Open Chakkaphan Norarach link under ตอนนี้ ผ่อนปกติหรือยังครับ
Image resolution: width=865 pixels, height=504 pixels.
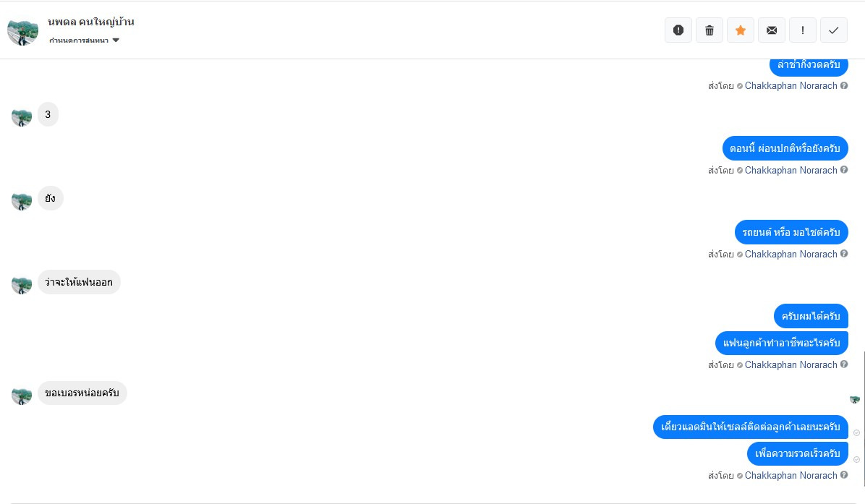(791, 171)
